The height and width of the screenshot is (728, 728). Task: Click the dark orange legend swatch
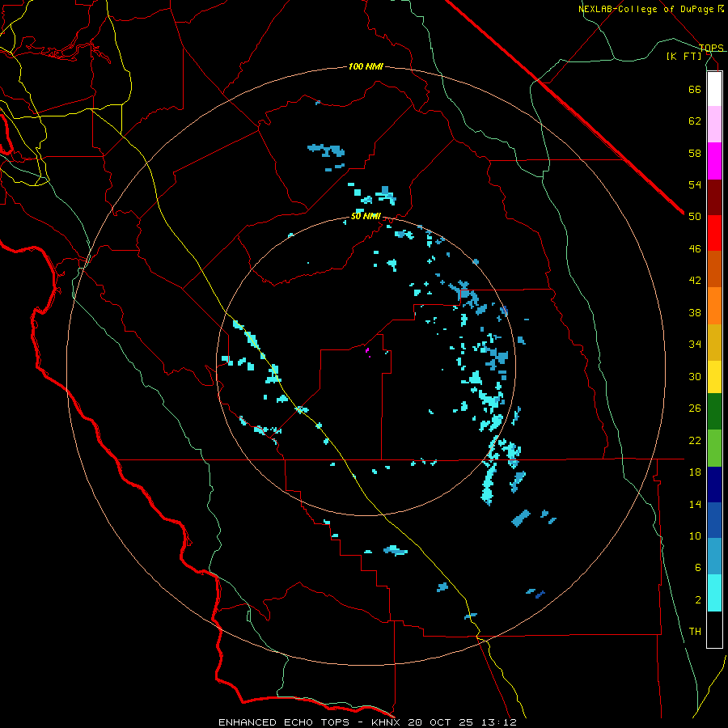[x=714, y=269]
